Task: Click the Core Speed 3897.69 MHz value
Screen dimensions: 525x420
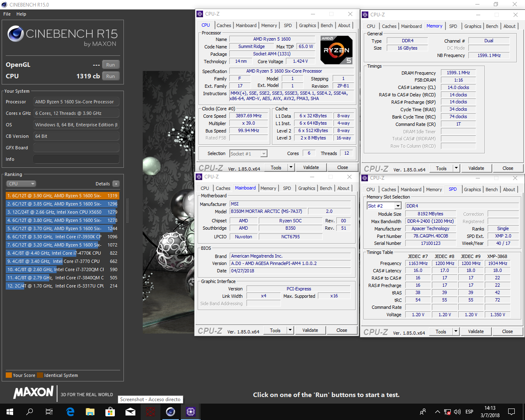Action: 249,116
